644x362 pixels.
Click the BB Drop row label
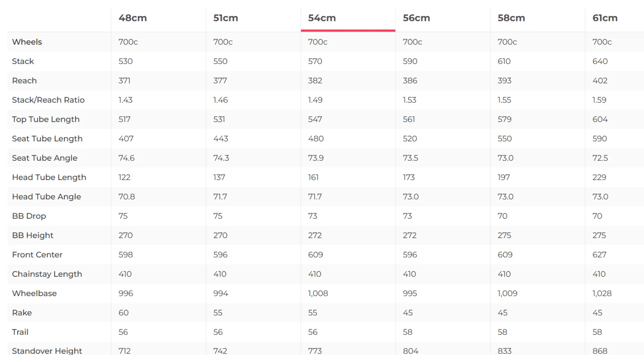click(x=29, y=216)
